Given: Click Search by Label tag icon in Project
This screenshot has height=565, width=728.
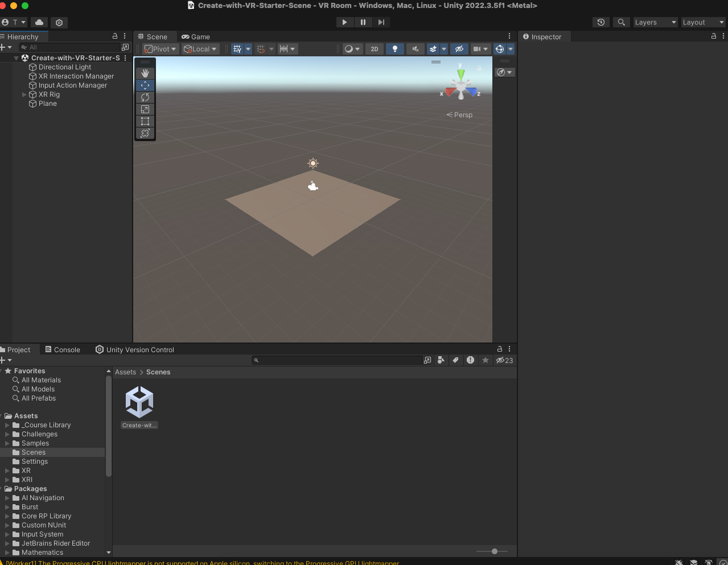Looking at the screenshot, I should click(455, 360).
